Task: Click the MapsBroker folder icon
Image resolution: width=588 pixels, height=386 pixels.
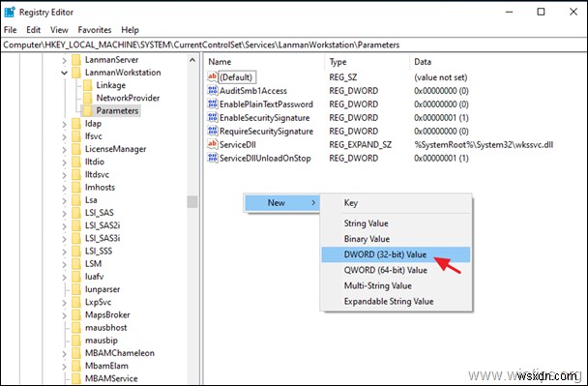Action: (x=76, y=314)
